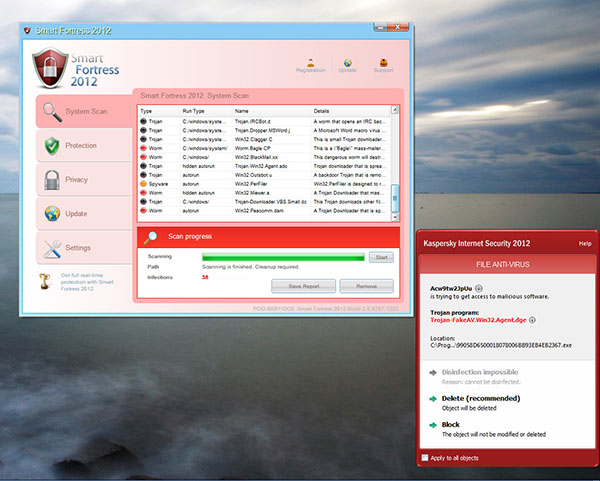Select the Win32.Miewer.a entry
Screen dimensions: 600x481
point(264,193)
